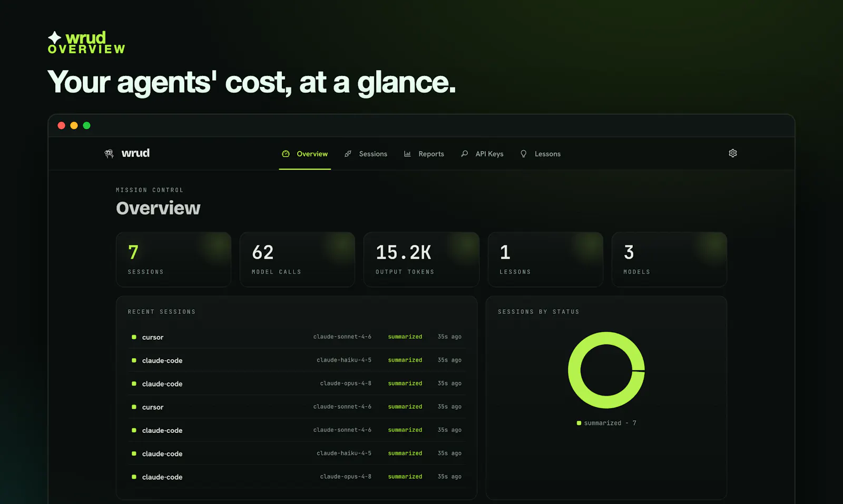Click the wrud brand name in navbar
Viewport: 843px width, 504px height.
[x=135, y=153]
